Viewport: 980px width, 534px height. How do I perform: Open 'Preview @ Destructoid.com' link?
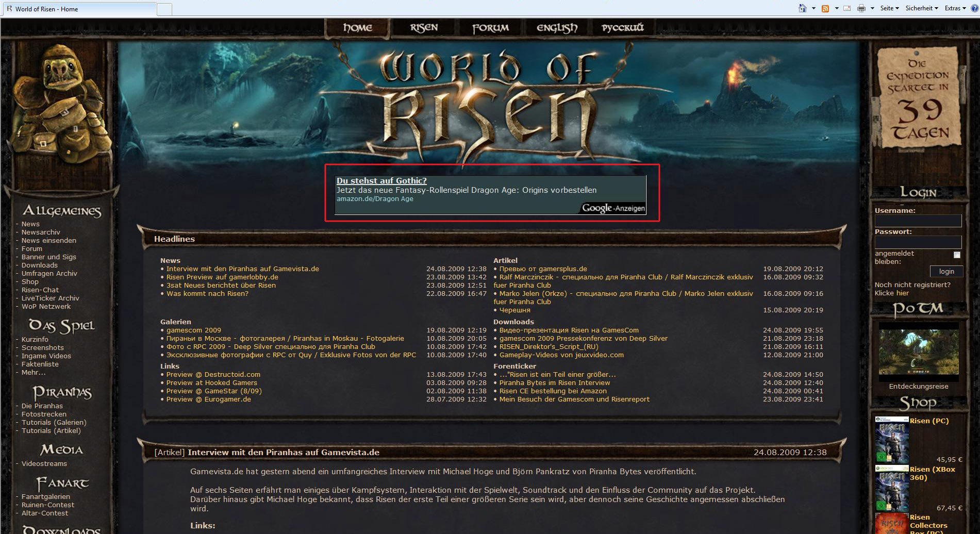pos(213,375)
